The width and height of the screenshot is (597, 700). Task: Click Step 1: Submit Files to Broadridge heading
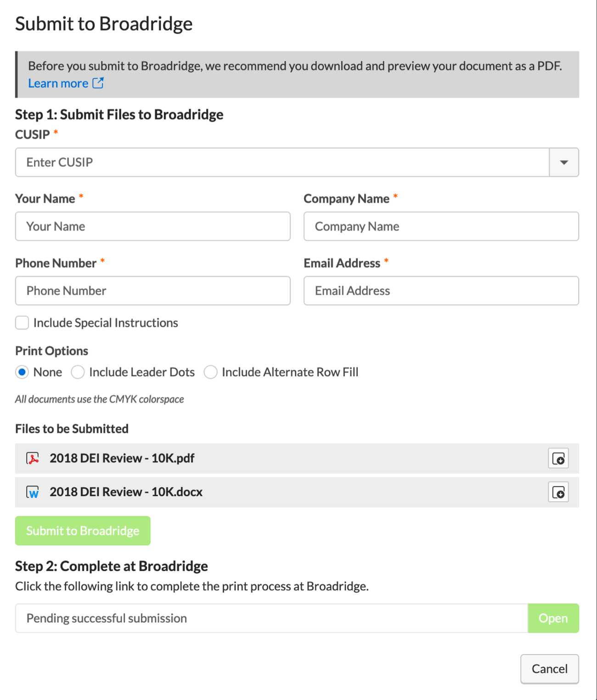tap(119, 114)
